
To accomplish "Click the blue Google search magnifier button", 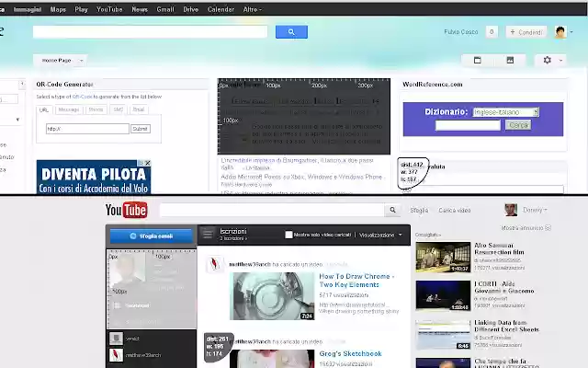I will point(291,32).
